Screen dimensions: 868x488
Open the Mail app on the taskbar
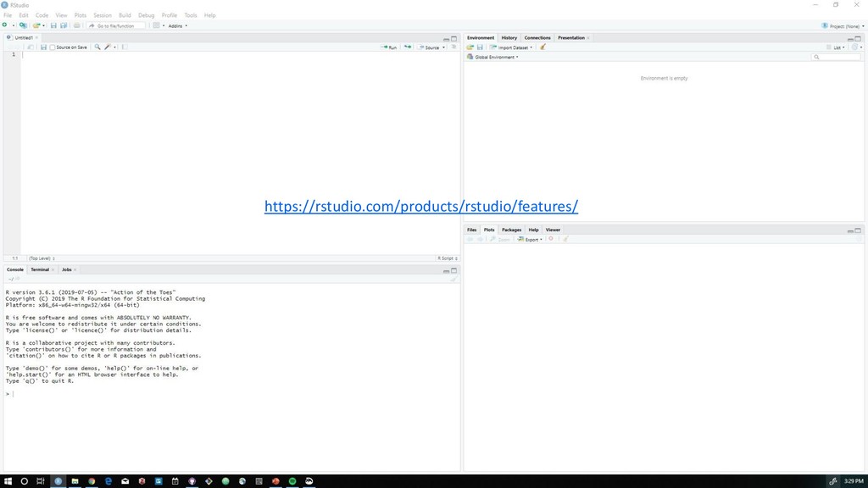(125, 481)
